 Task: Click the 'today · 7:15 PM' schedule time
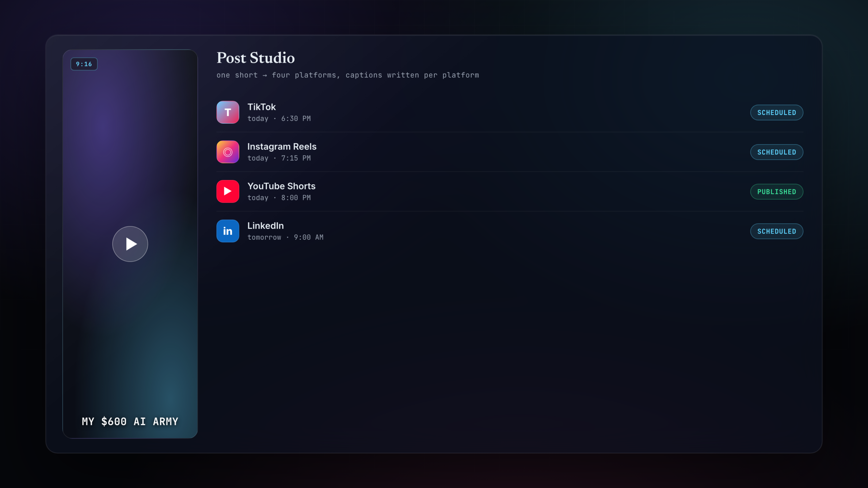pos(279,158)
